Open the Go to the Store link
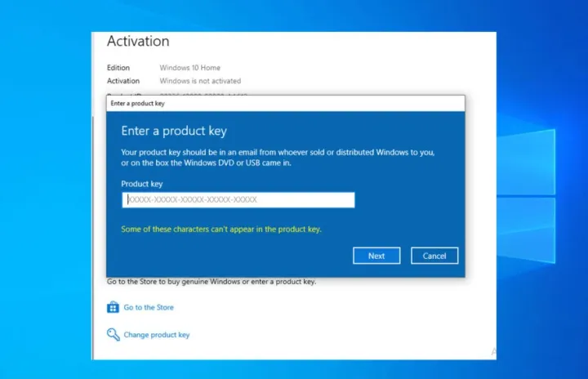This screenshot has height=379, width=588. click(x=149, y=307)
